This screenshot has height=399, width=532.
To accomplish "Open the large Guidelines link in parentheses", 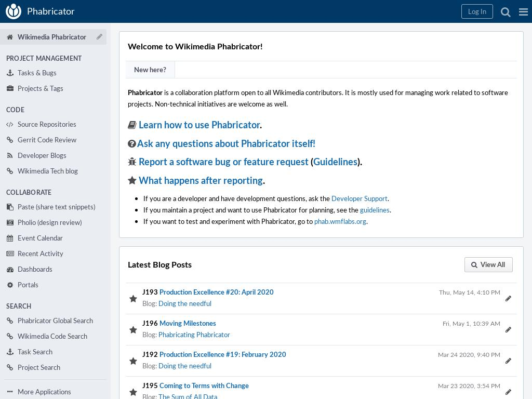I will pyautogui.click(x=335, y=162).
